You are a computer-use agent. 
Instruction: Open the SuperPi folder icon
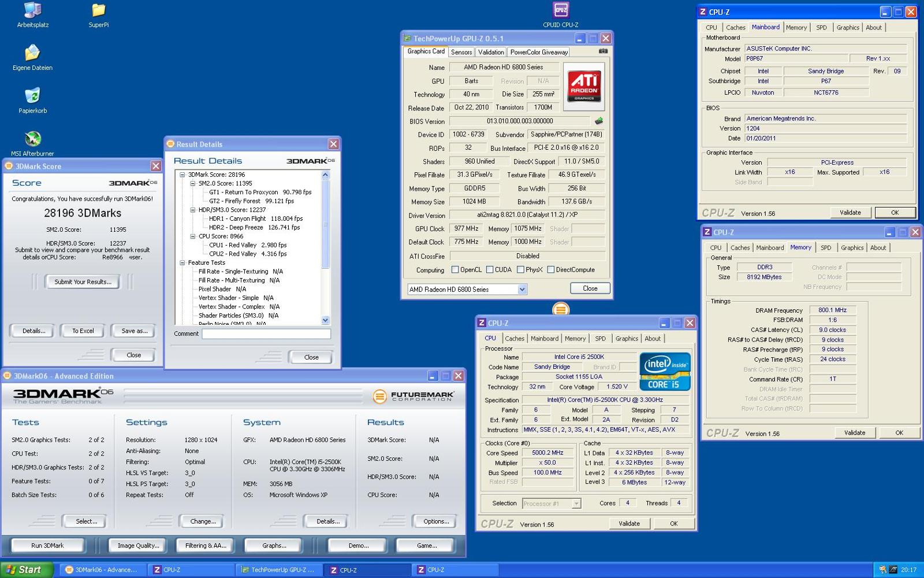click(99, 15)
